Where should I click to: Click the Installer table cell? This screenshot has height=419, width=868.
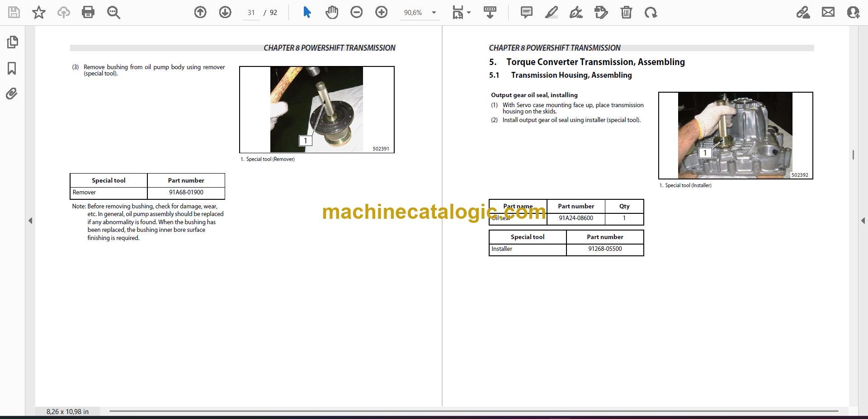coord(528,249)
